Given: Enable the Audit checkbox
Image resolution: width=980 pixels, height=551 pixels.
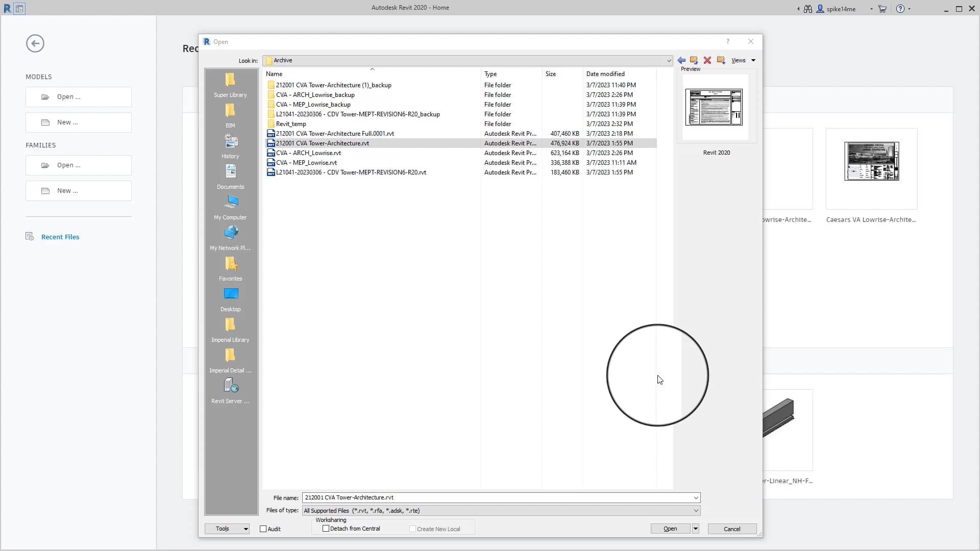Looking at the screenshot, I should (x=263, y=529).
